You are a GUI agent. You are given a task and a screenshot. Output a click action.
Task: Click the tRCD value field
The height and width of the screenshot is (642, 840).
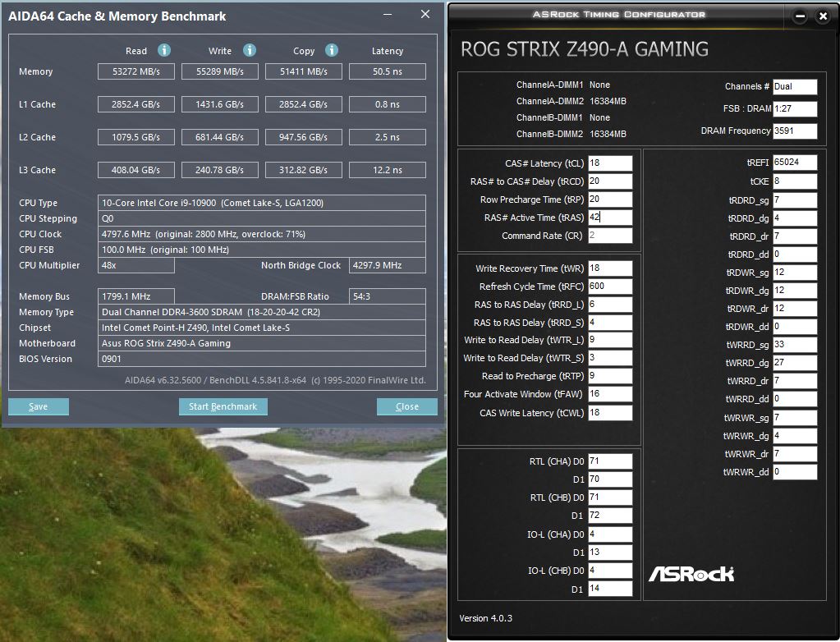pos(610,181)
